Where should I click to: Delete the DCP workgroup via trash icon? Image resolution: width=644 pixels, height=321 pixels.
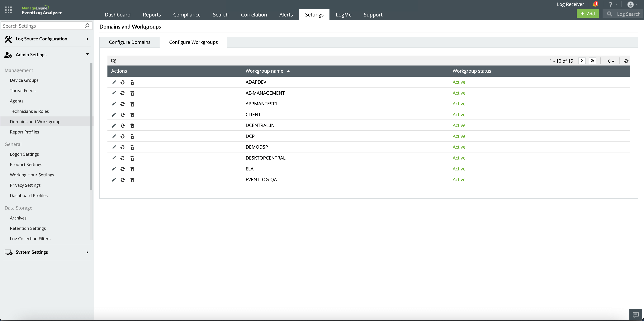[x=132, y=137]
